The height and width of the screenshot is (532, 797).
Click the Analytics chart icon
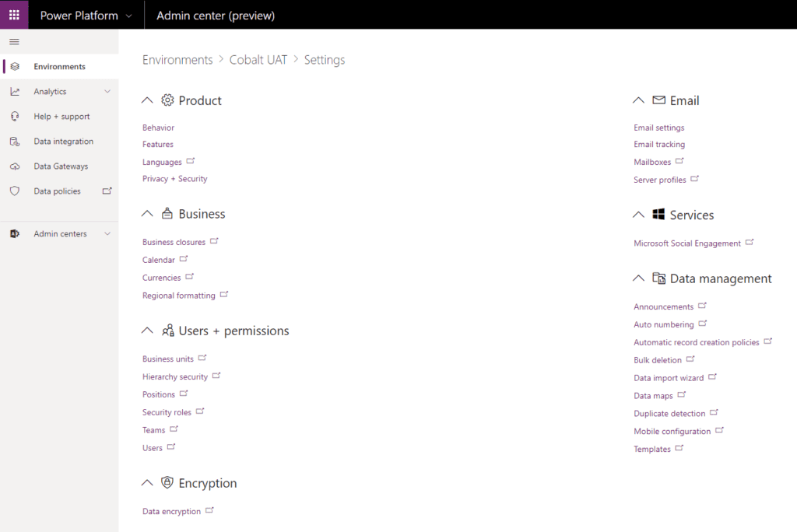click(x=15, y=92)
